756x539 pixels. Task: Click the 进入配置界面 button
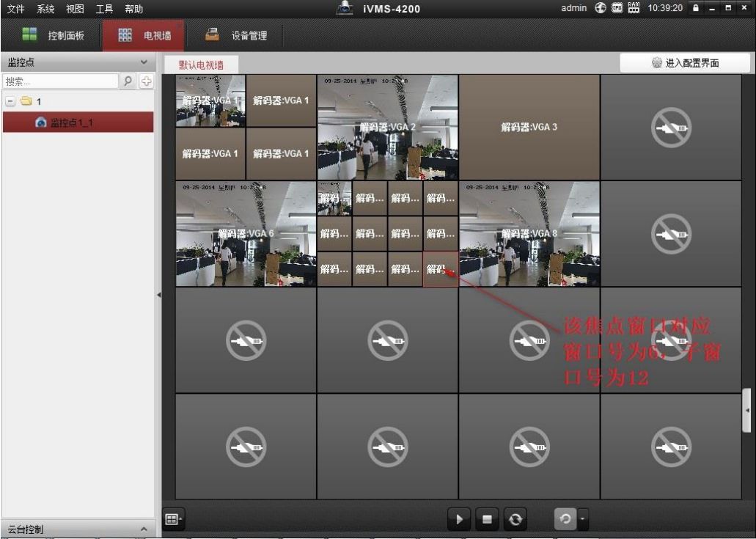pyautogui.click(x=684, y=63)
